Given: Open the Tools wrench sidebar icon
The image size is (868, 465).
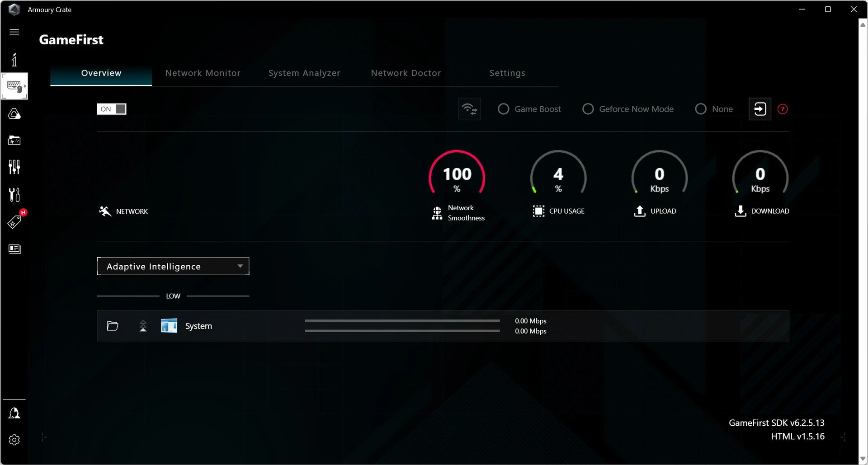Looking at the screenshot, I should (x=14, y=195).
